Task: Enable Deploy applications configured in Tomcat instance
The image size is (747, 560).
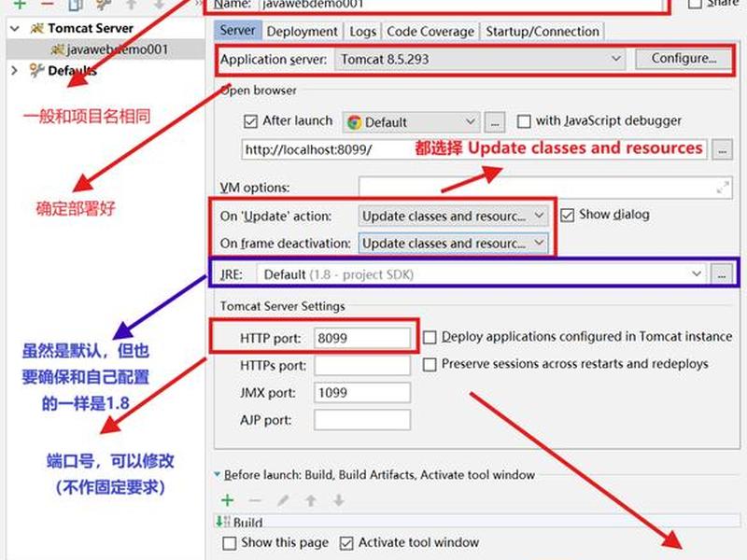Action: click(430, 337)
